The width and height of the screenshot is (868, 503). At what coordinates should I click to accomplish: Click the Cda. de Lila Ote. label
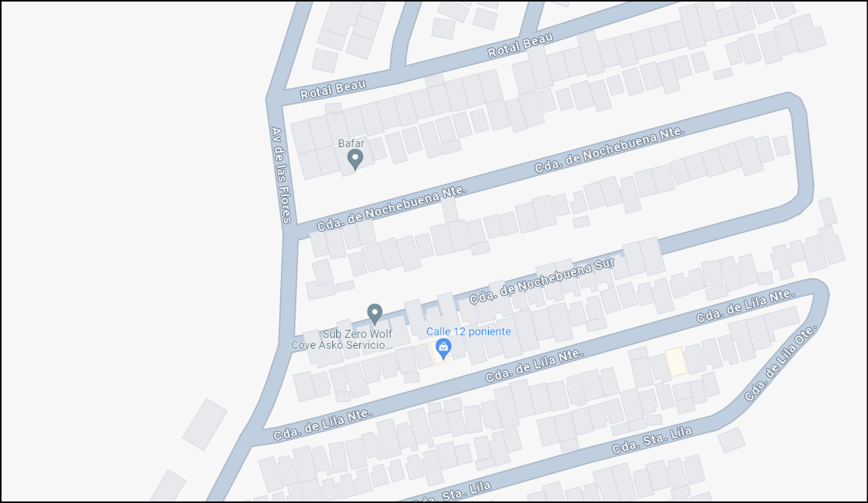[781, 363]
